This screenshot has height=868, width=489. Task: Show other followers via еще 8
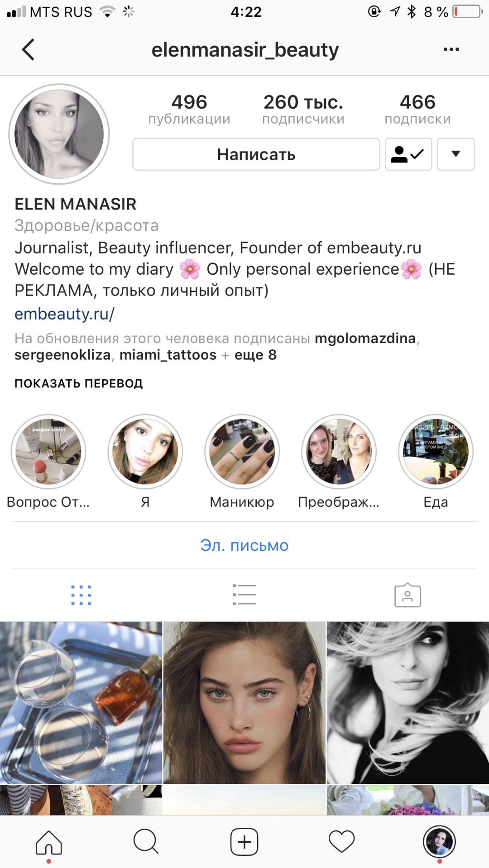(255, 355)
